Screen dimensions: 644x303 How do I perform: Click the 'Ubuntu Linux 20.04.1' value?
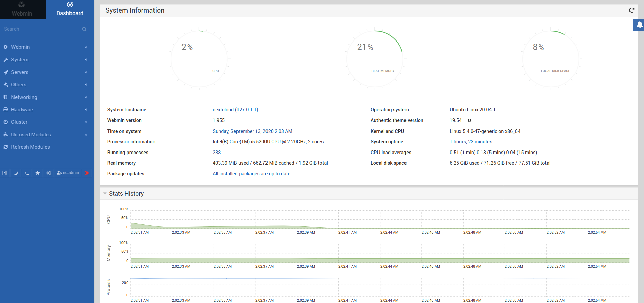[x=472, y=110]
